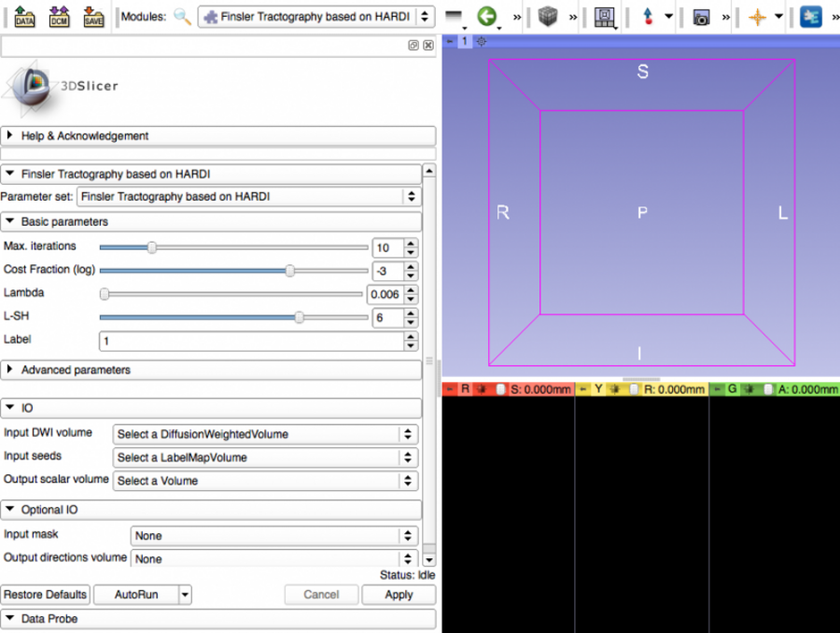Viewport: 840px width, 633px height.
Task: Open module search magnifier icon
Action: point(183,17)
